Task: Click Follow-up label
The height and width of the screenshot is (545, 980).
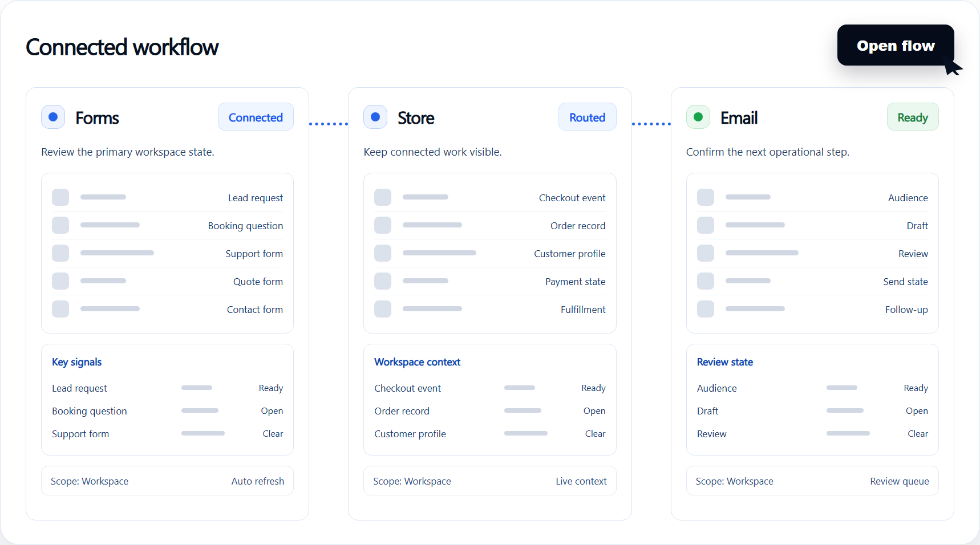Action: 906,310
